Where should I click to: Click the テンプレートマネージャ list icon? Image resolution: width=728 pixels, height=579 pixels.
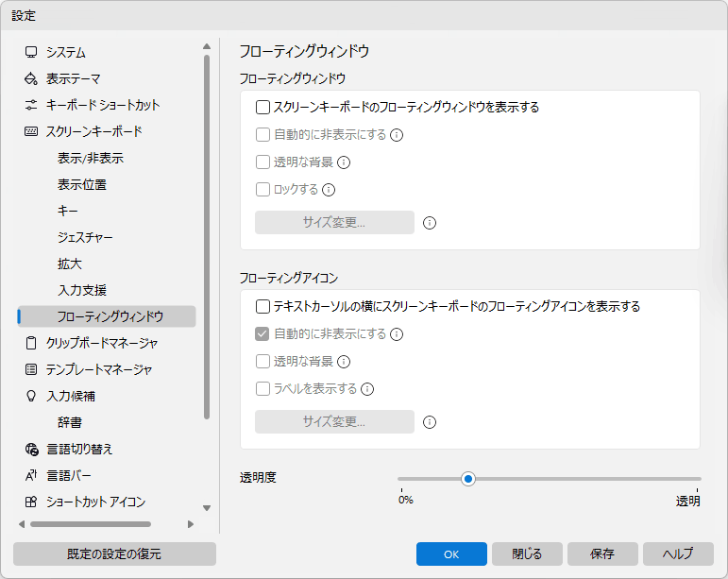[x=31, y=369]
